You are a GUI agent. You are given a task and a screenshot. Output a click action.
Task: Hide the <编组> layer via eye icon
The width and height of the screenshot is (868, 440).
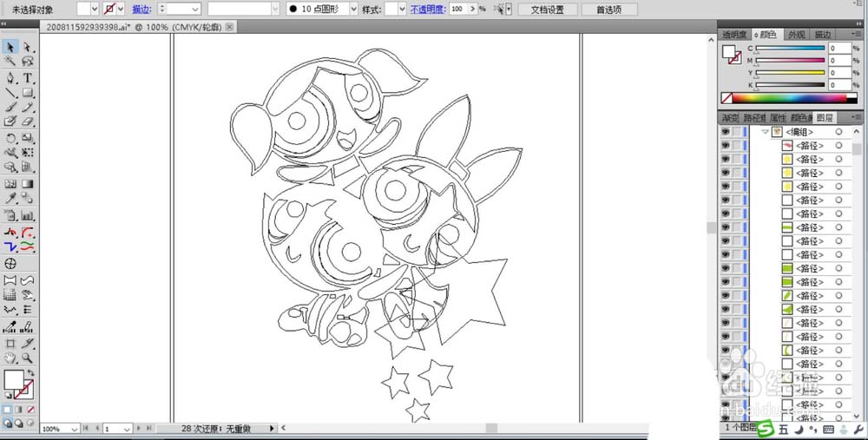point(725,132)
